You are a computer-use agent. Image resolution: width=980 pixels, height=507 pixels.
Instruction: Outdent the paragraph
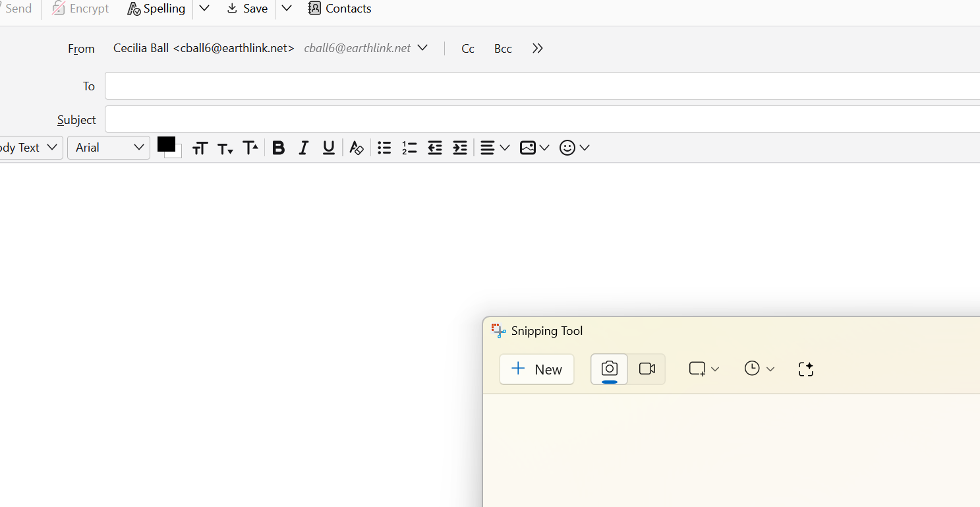coord(435,148)
